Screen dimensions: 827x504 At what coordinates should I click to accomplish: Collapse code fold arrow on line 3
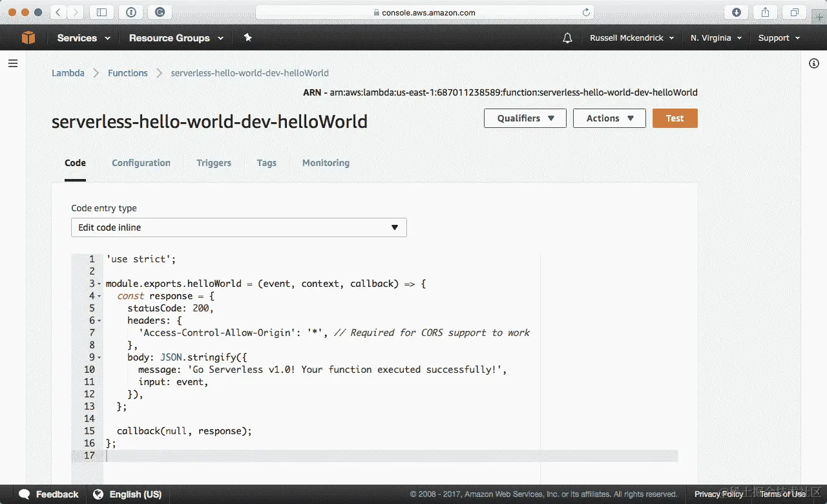coord(99,284)
